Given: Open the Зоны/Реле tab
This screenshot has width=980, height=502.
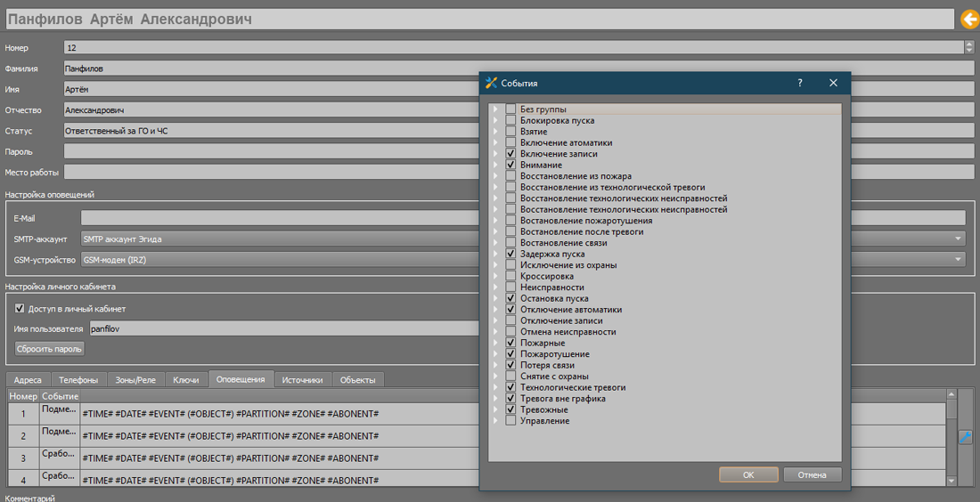Looking at the screenshot, I should coord(135,379).
